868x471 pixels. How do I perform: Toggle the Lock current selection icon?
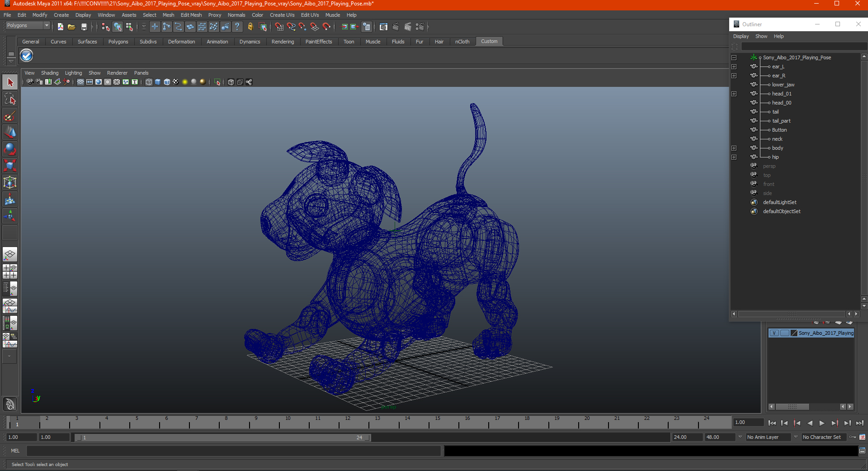250,27
